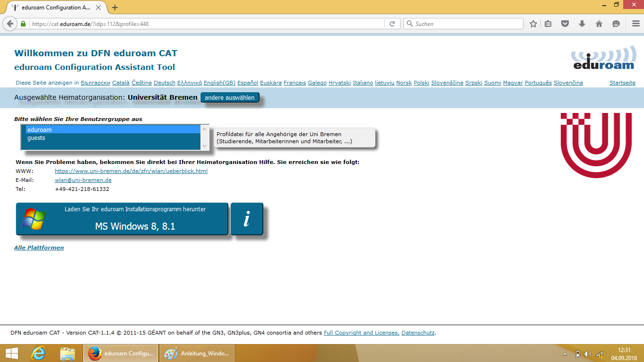Reload the page using the refresh icon
644x362 pixels.
pyautogui.click(x=392, y=24)
